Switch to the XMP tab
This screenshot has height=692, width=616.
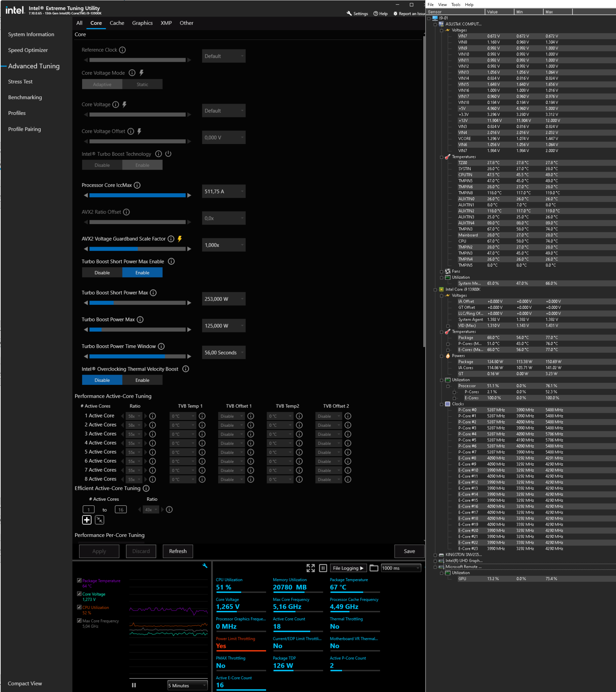point(166,23)
